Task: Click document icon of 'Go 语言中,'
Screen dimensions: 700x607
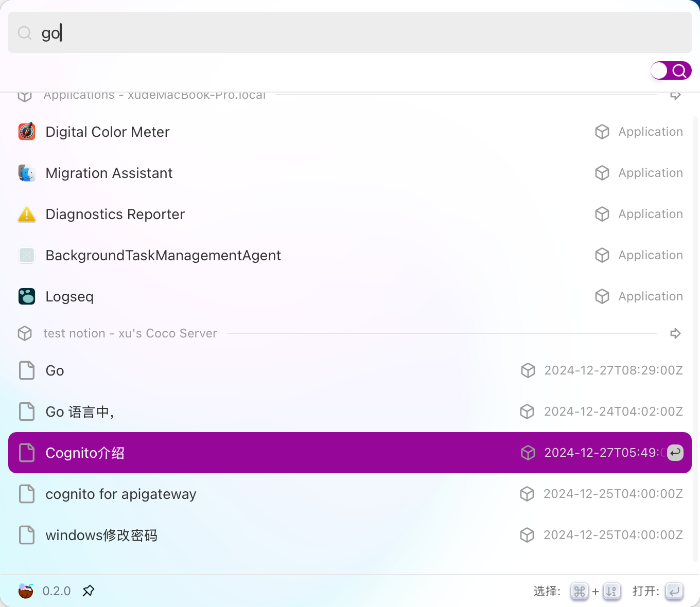Action: tap(27, 412)
